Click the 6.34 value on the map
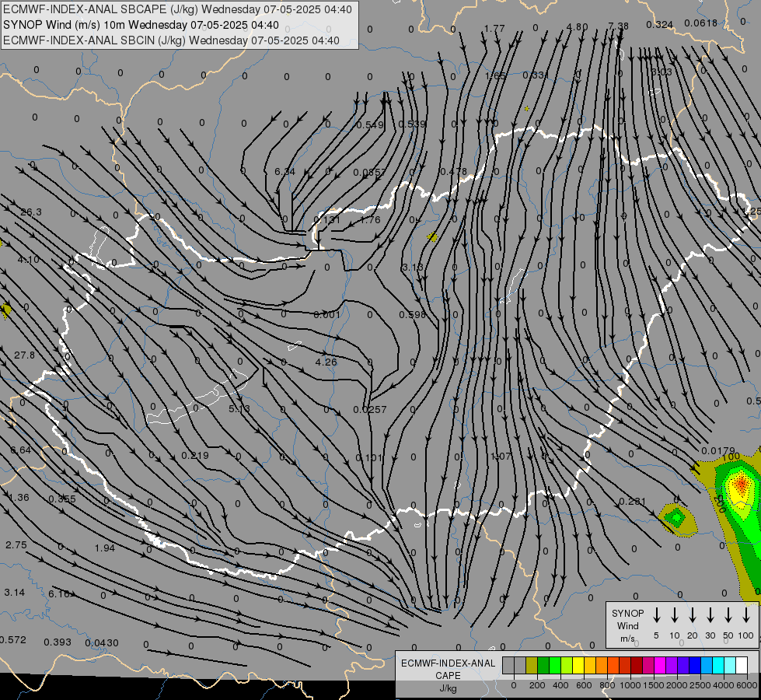This screenshot has width=761, height=700. tap(285, 171)
